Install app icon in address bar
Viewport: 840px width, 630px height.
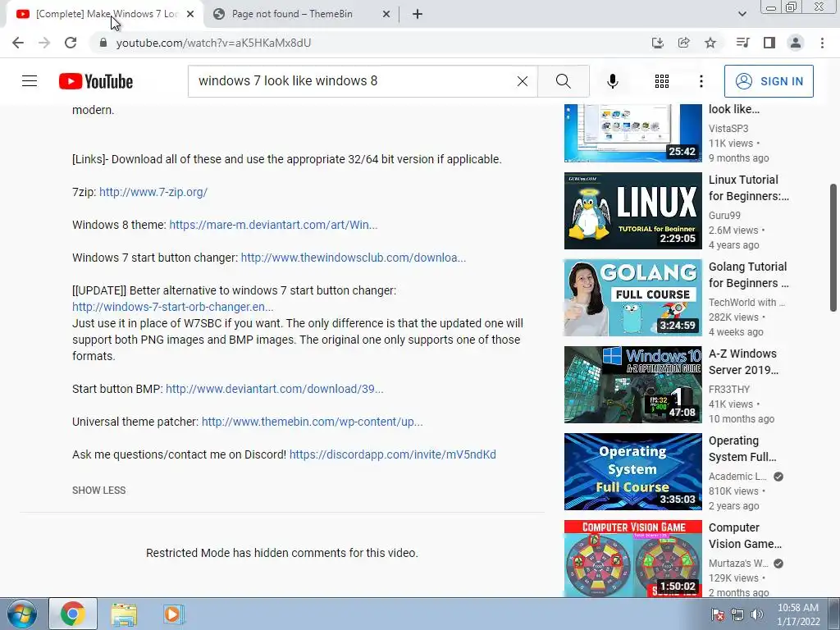[x=657, y=43]
